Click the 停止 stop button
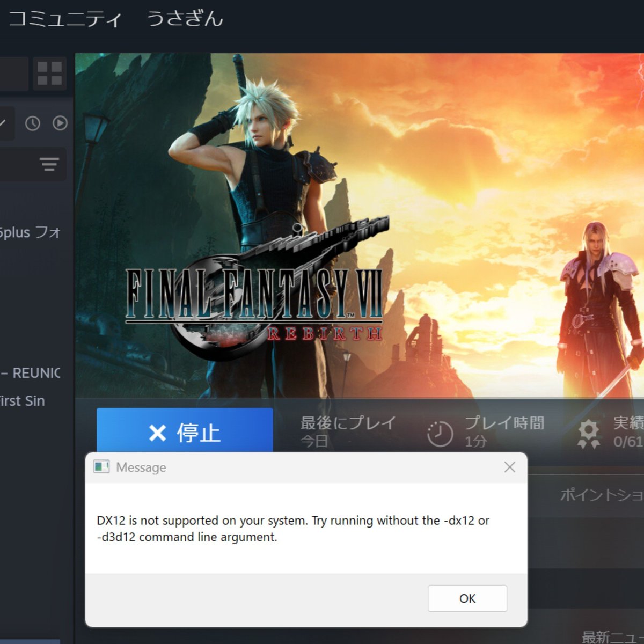 [x=185, y=431]
